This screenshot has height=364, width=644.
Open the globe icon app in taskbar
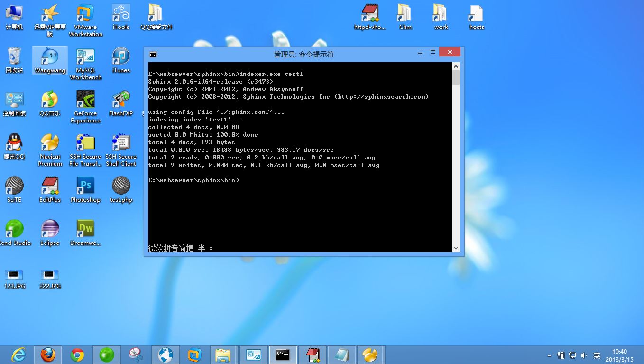point(166,355)
